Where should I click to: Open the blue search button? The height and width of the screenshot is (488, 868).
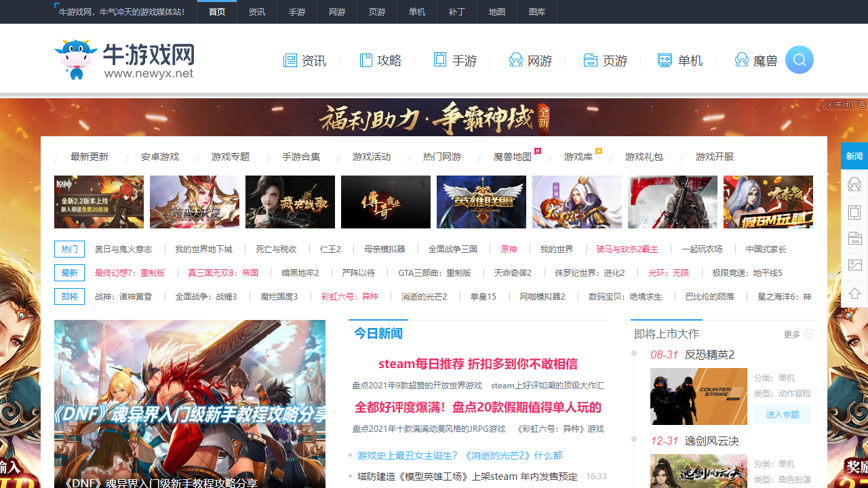tap(800, 60)
